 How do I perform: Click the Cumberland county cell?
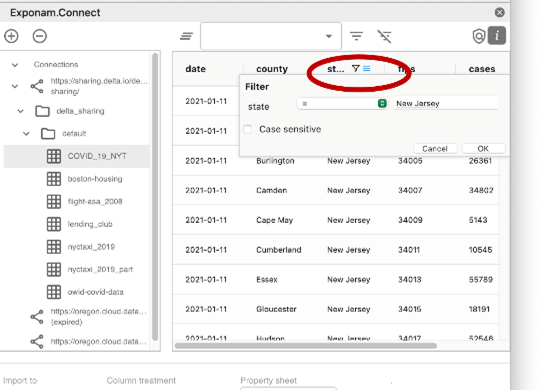[x=279, y=250]
